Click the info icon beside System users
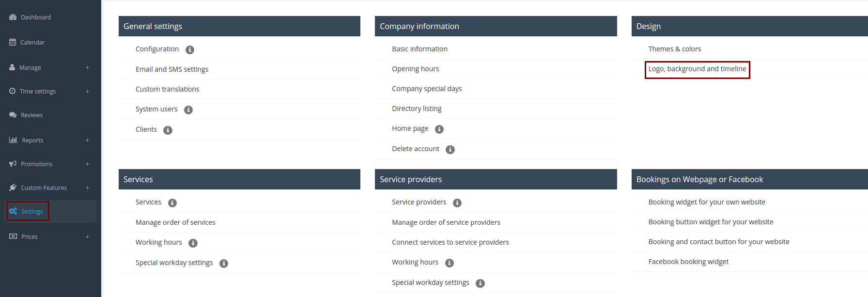 coord(188,110)
